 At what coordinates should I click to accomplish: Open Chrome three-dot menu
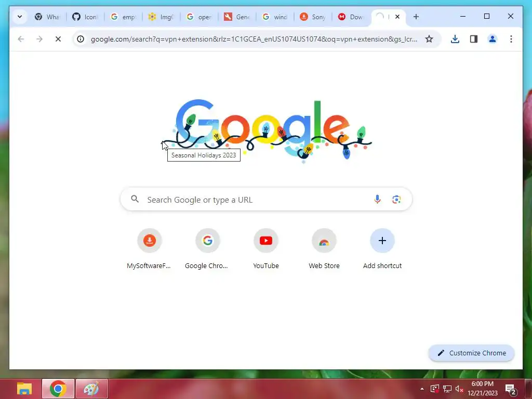pyautogui.click(x=511, y=39)
